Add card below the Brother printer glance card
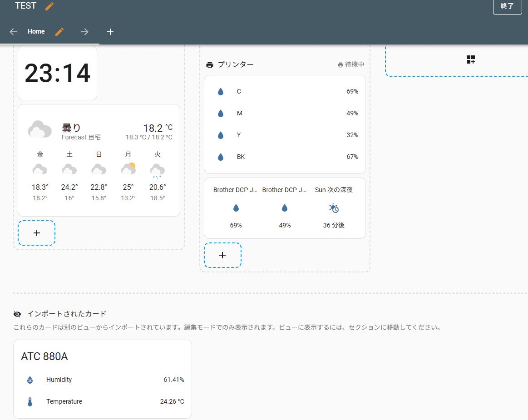 222,255
